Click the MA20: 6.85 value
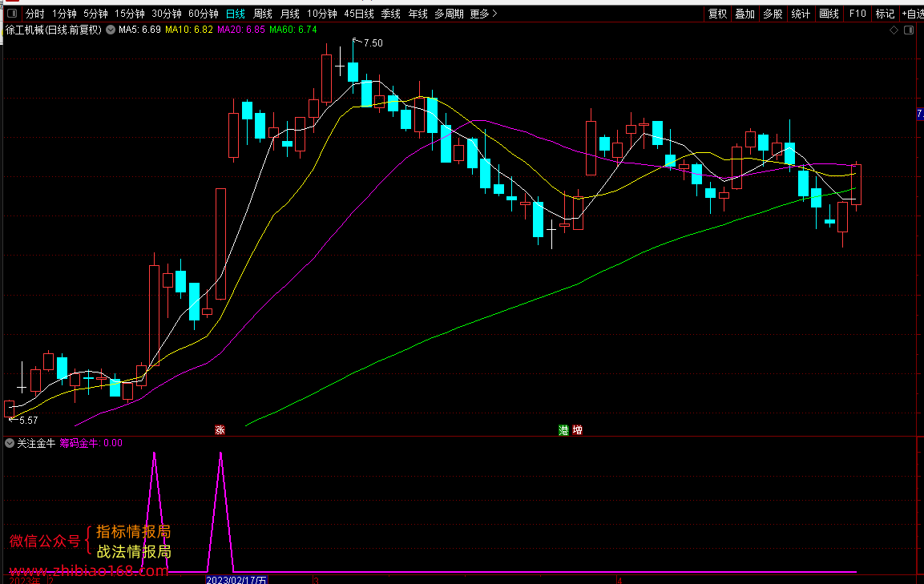The width and height of the screenshot is (924, 584). [240, 30]
